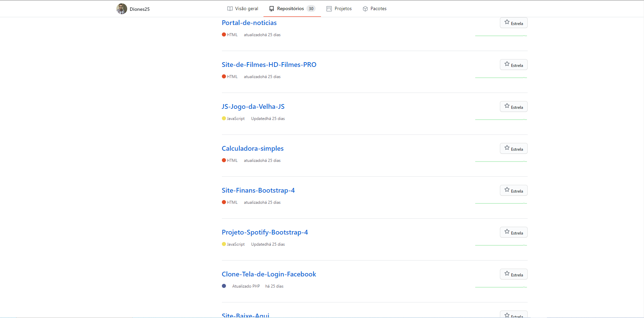Star the Projeto-Spotify-Bootstrap-4 repository
Viewport: 644px width, 318px height.
[513, 233]
